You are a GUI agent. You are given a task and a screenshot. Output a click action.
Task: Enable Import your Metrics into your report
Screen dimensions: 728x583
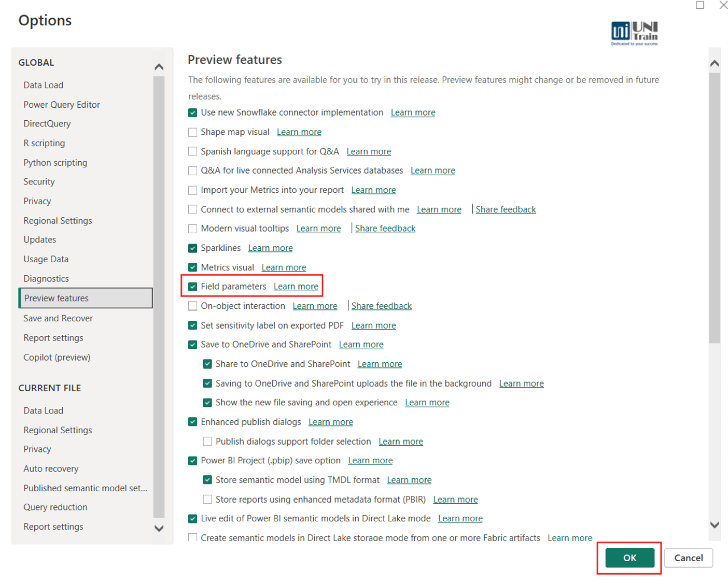(192, 190)
